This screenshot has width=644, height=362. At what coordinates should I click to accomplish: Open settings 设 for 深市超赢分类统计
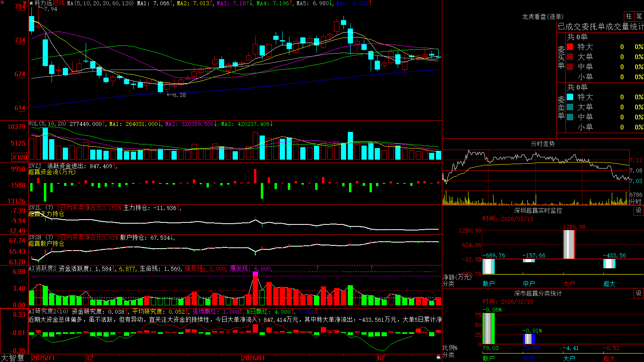pyautogui.click(x=639, y=293)
